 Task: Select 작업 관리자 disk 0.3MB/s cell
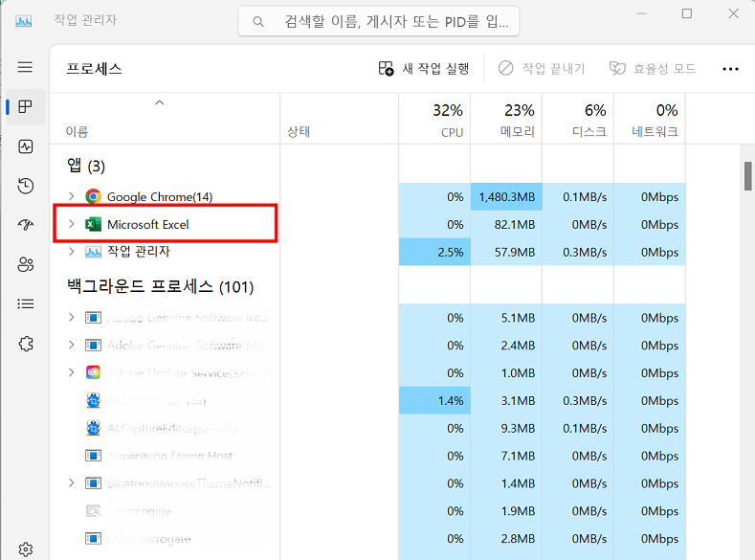click(x=578, y=252)
